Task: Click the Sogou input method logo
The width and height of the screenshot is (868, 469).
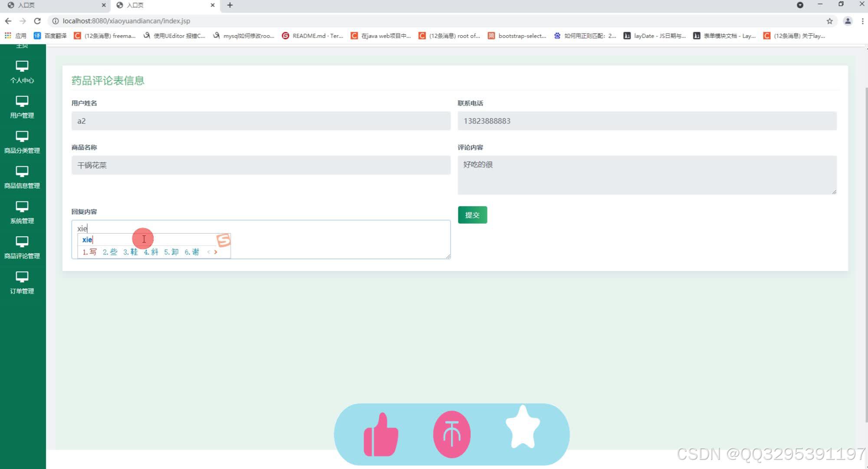Action: pyautogui.click(x=224, y=240)
